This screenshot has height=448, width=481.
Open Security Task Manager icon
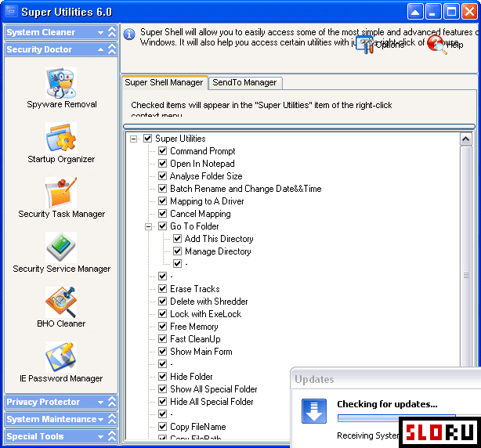(x=61, y=193)
